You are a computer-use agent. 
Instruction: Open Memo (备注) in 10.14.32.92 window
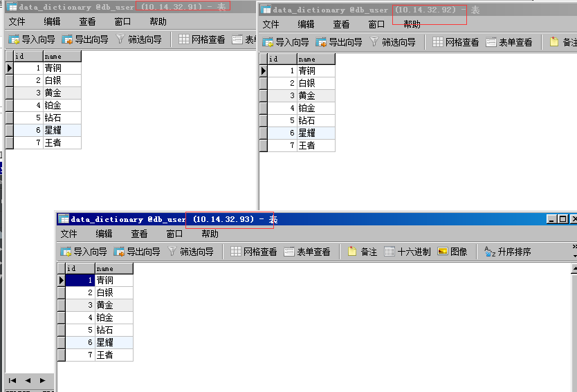tap(563, 42)
